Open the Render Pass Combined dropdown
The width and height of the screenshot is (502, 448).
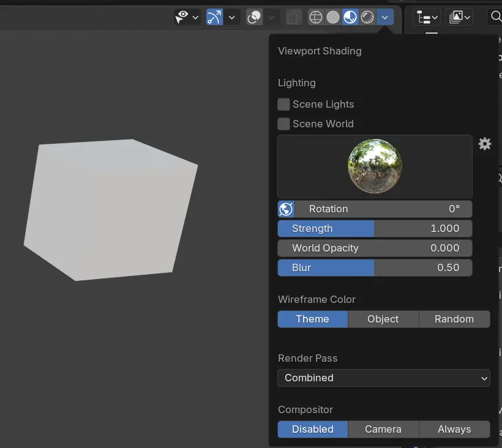pos(384,378)
